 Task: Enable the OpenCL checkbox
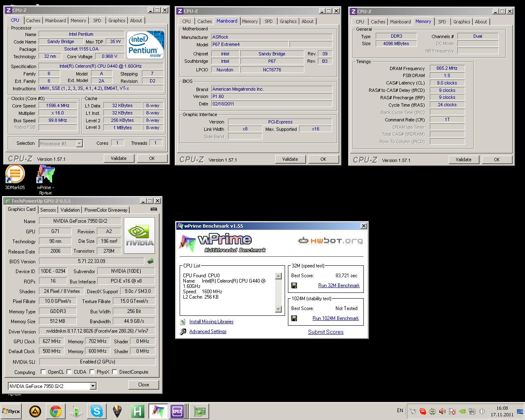coord(43,372)
